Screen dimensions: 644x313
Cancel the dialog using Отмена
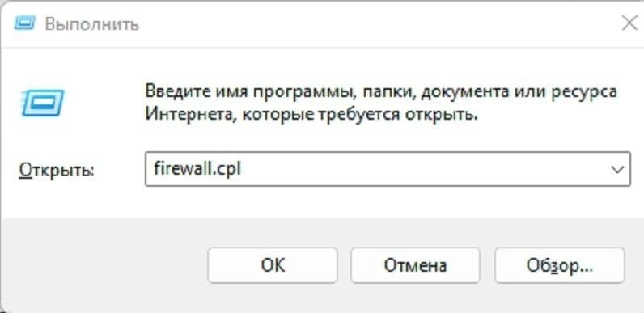(x=415, y=265)
